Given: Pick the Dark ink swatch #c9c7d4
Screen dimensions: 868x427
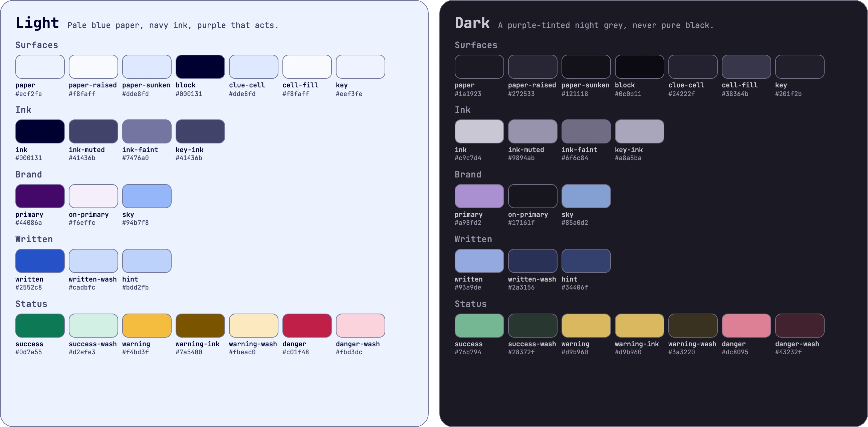Looking at the screenshot, I should pyautogui.click(x=479, y=131).
